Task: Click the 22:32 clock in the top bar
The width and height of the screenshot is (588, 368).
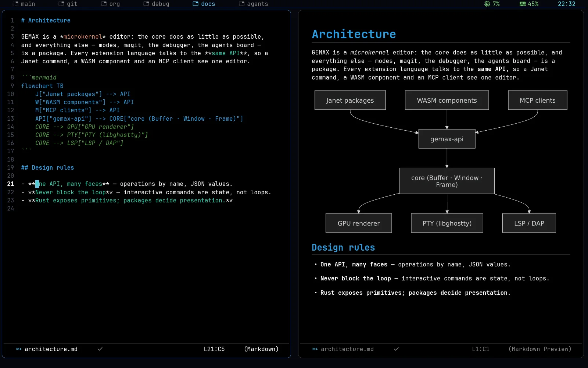Action: pos(567,4)
